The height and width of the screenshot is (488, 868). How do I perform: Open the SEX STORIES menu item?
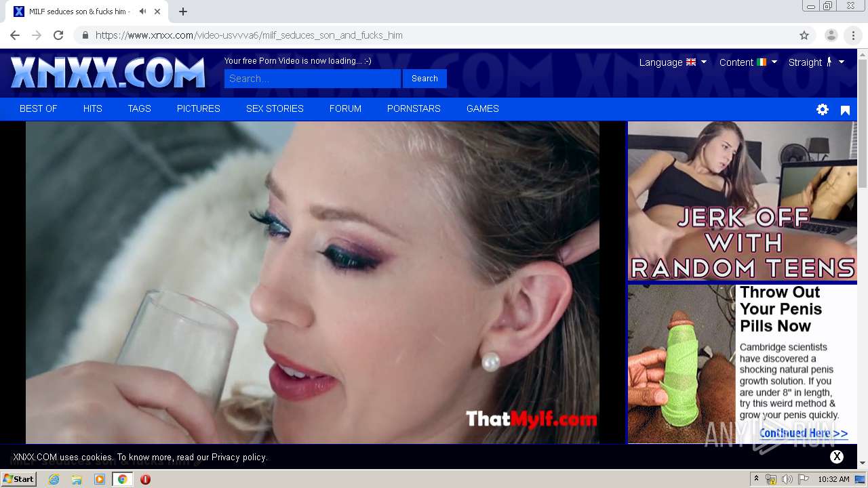point(275,108)
